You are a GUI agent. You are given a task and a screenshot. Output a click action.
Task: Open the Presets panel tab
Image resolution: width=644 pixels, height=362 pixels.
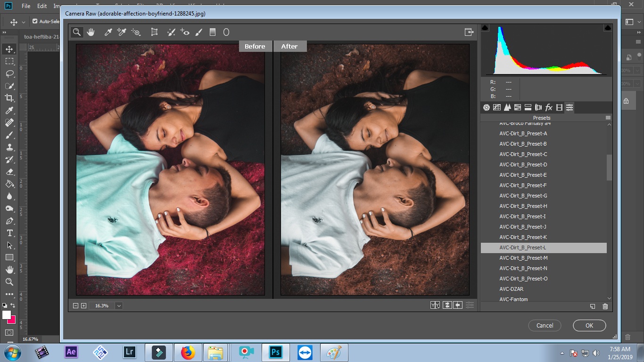pos(570,107)
